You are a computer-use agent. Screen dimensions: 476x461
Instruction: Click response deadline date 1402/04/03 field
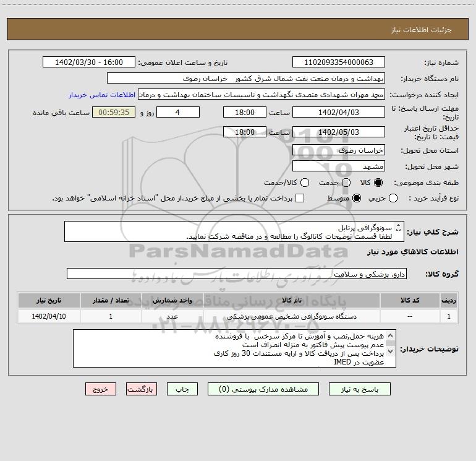(339, 112)
